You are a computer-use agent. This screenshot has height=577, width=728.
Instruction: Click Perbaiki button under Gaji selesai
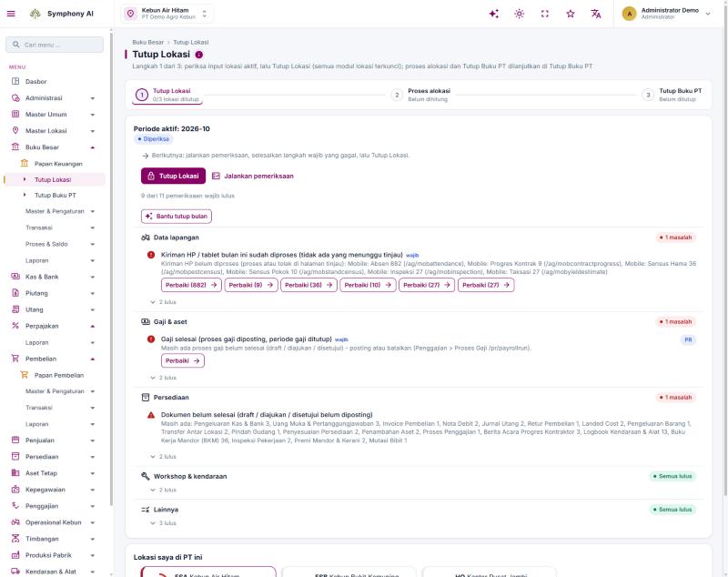click(183, 360)
